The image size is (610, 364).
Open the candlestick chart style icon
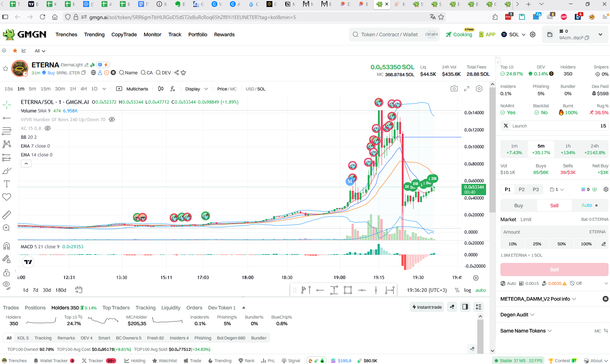[161, 89]
